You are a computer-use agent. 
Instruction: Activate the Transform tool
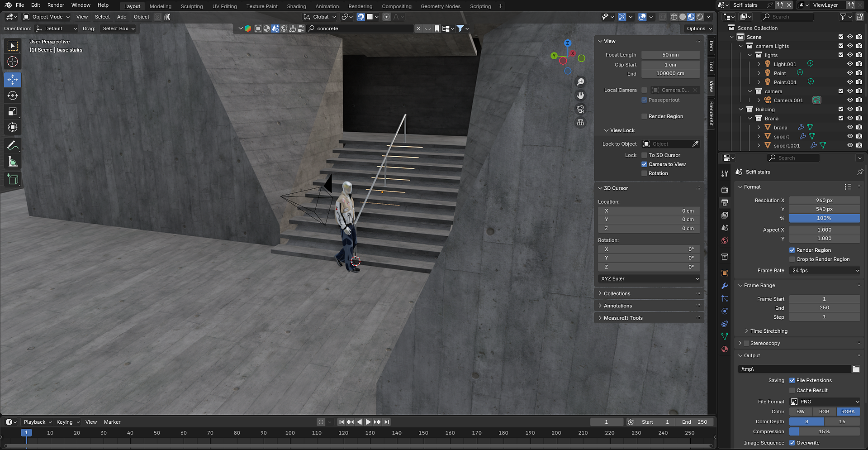pyautogui.click(x=13, y=127)
